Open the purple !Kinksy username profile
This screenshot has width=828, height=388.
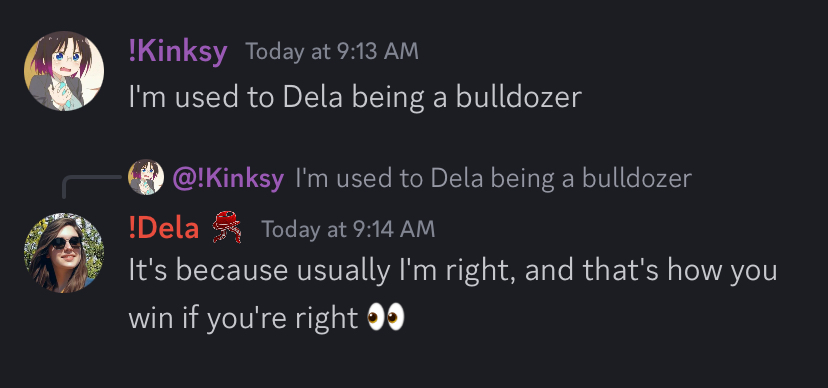[x=178, y=52]
